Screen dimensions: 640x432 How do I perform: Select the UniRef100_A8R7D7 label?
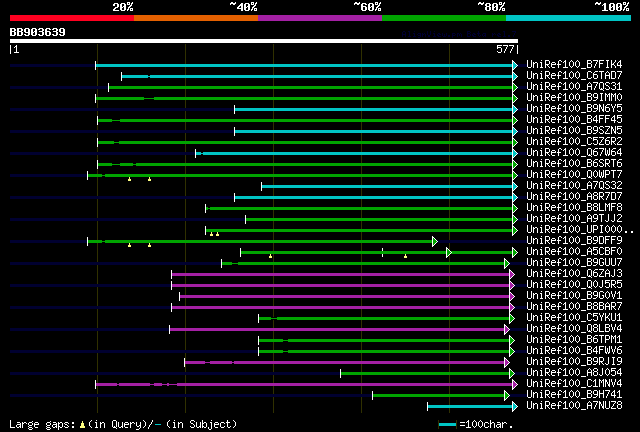[x=574, y=197]
